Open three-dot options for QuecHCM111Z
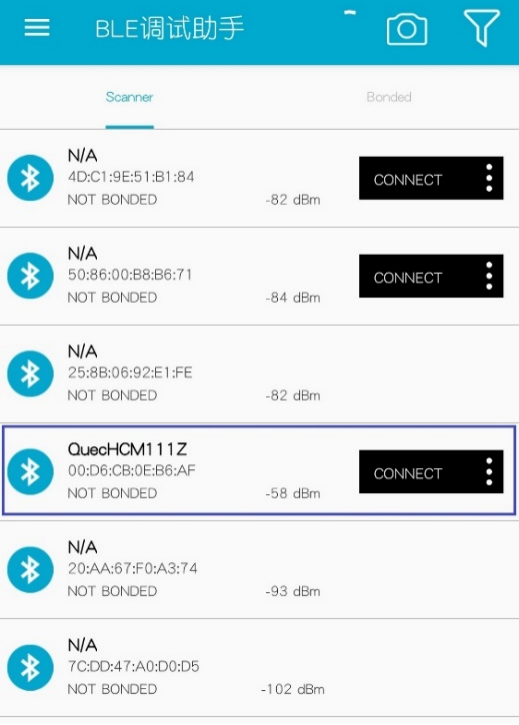Image resolution: width=519 pixels, height=725 pixels. click(489, 472)
